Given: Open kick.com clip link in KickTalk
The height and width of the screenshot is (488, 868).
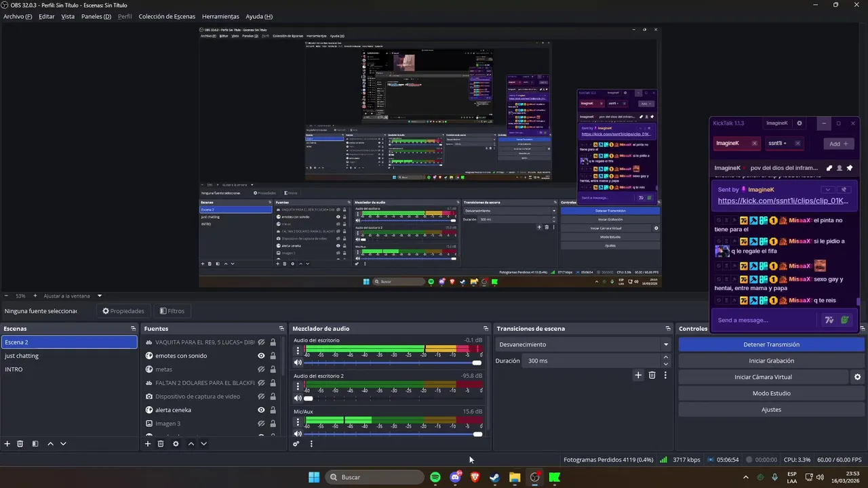Looking at the screenshot, I should coord(783,201).
